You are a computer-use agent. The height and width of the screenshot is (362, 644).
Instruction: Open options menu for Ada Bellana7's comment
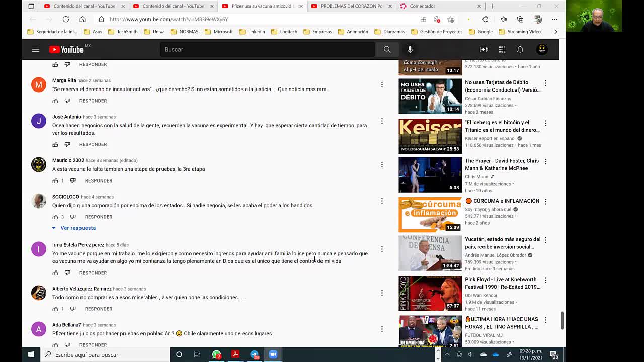(x=382, y=329)
